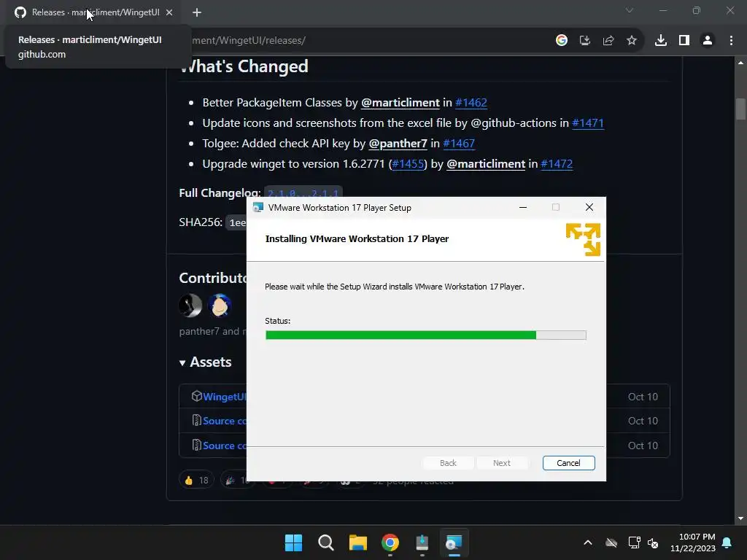This screenshot has width=747, height=560.
Task: Open clock showing 10:07 PM
Action: [693, 542]
